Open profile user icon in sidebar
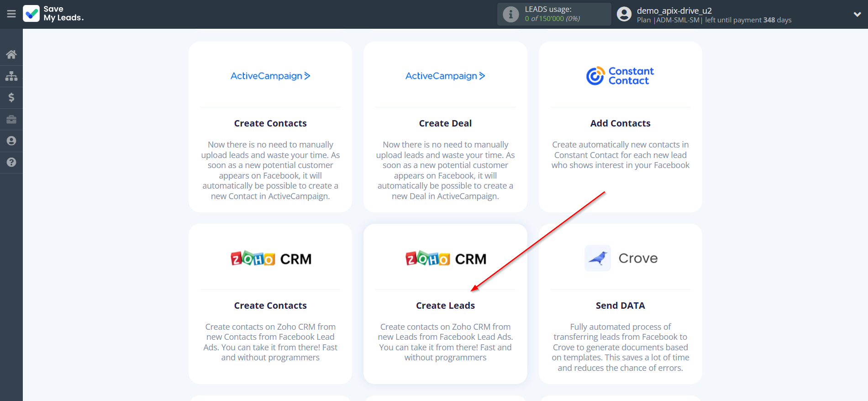The height and width of the screenshot is (401, 868). tap(11, 141)
